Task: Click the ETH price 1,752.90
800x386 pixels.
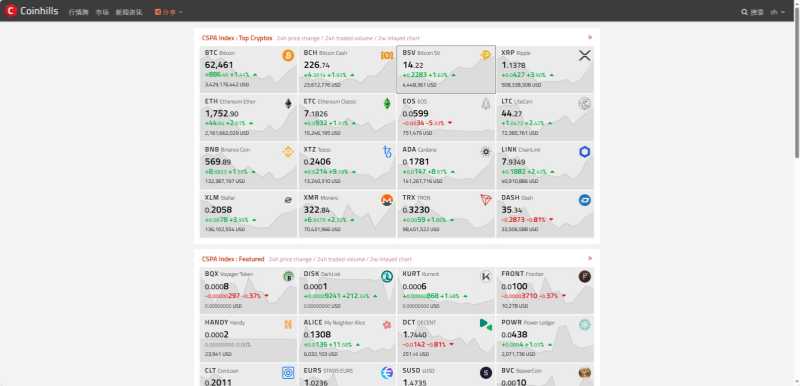Action: tap(222, 114)
